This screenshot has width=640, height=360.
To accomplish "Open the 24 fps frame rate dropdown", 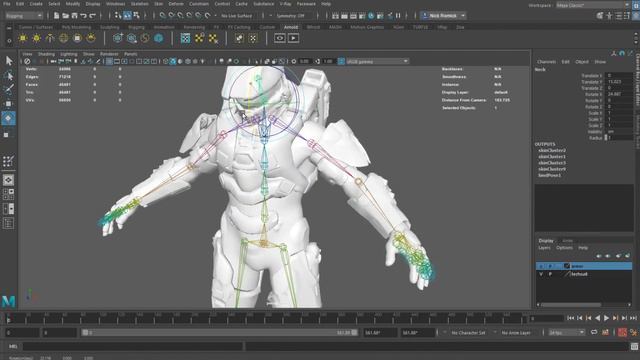I will tap(567, 333).
